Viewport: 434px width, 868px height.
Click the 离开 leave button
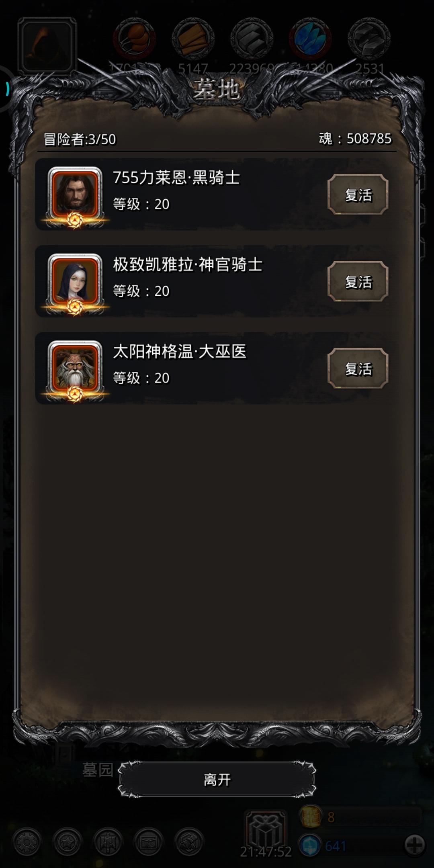(x=217, y=780)
